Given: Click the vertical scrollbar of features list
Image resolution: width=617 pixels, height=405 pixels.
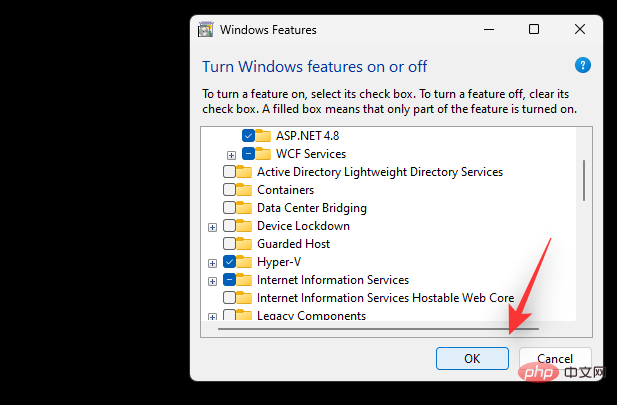Looking at the screenshot, I should point(583,180).
